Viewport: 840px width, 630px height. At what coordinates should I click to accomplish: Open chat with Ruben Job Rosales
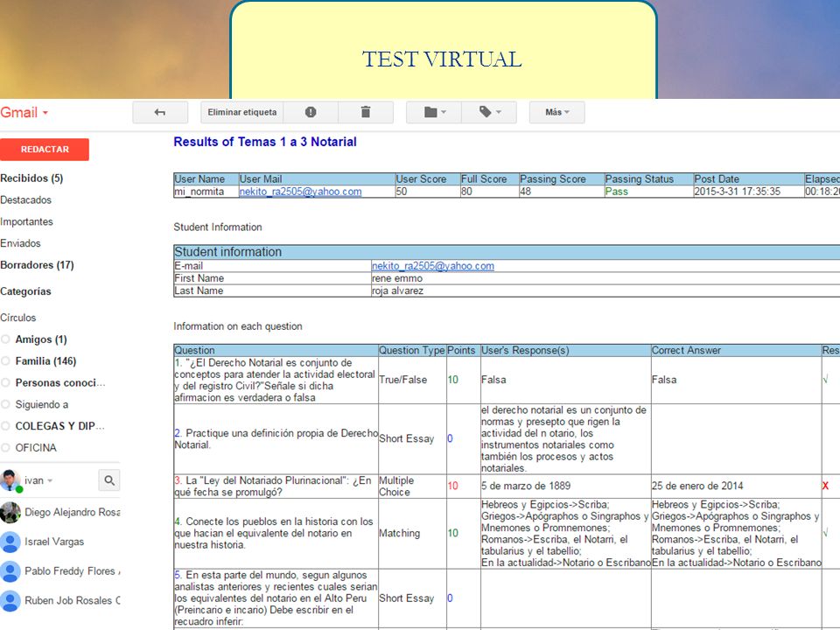point(73,600)
